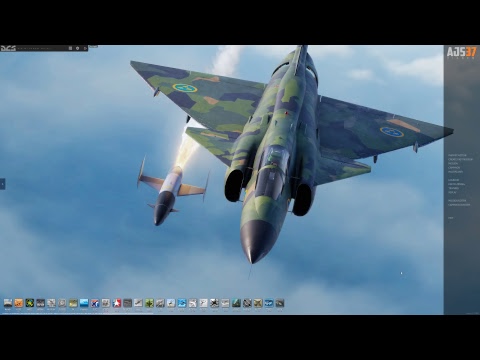The width and height of the screenshot is (480, 360).
Task: Click the DCS logo
Action: click(x=8, y=48)
